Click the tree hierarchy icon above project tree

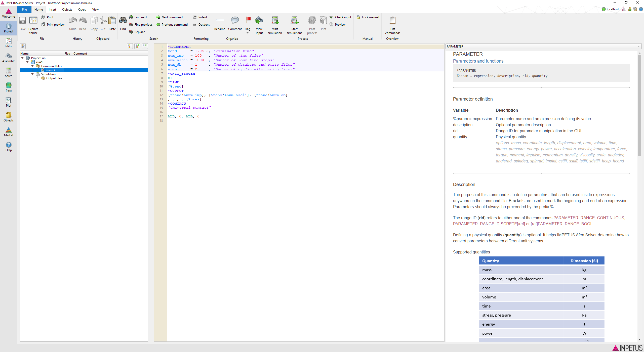tap(130, 46)
